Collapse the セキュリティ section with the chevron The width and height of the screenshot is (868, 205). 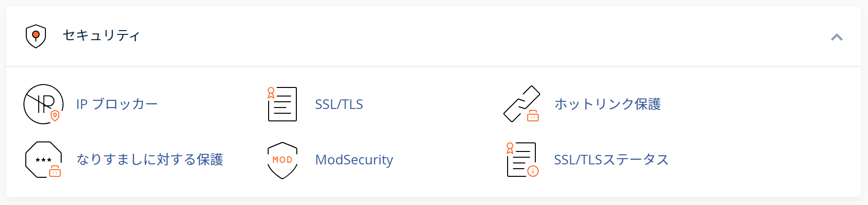[x=837, y=37]
